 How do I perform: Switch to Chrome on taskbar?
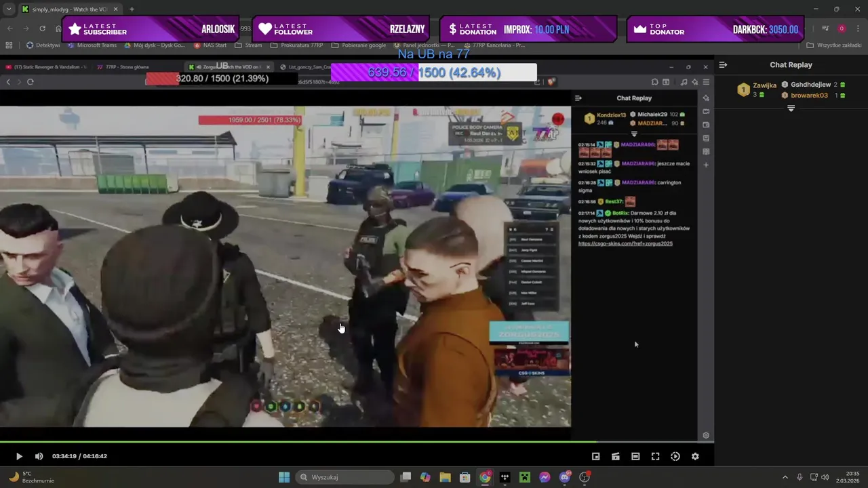pos(485,477)
